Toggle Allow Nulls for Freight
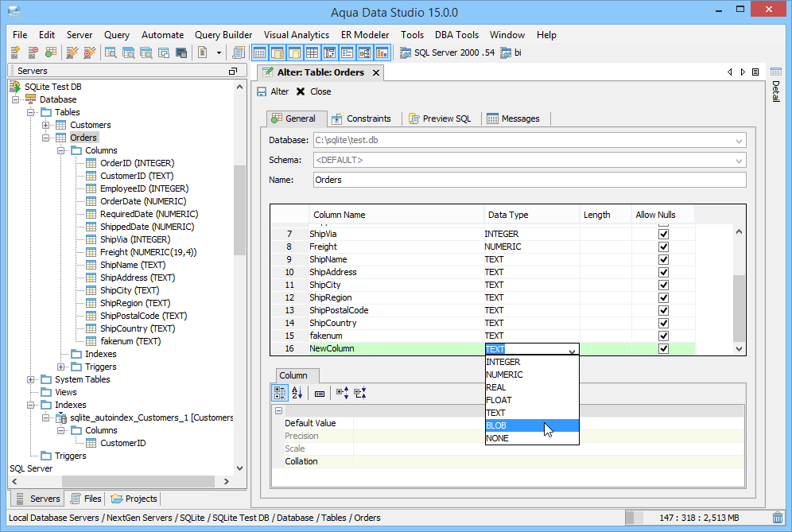Screen dimensions: 792x532 (664, 247)
